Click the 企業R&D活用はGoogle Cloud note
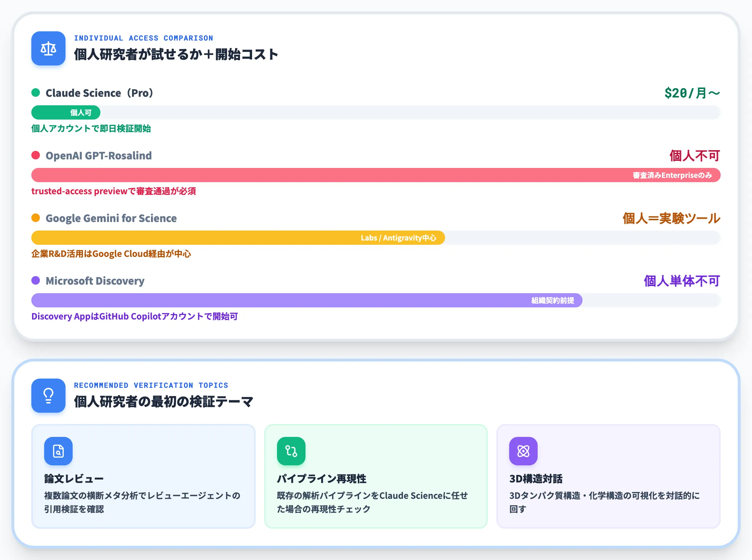 [111, 254]
